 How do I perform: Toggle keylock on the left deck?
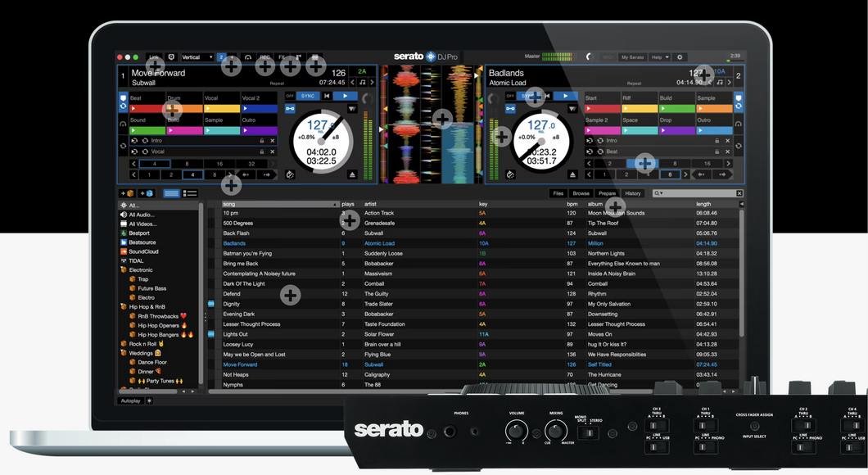click(x=290, y=108)
